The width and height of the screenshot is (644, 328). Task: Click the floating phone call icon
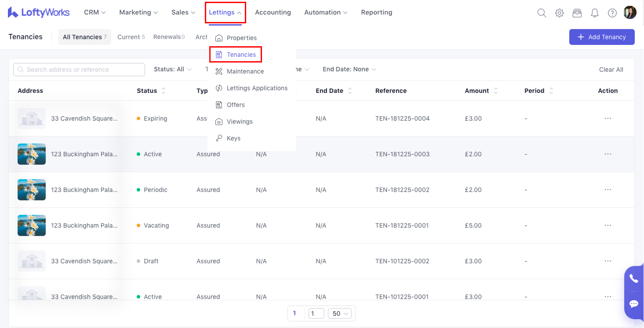[x=633, y=278]
